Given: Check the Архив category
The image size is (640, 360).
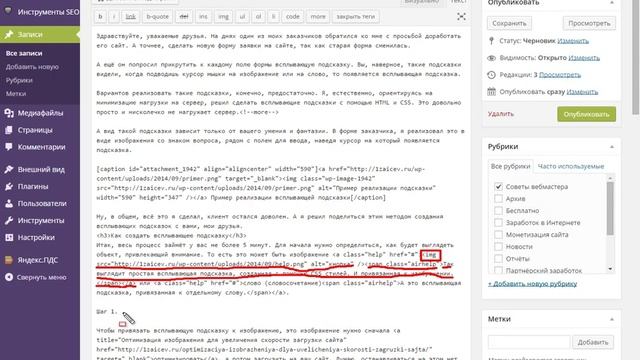Looking at the screenshot, I should point(498,199).
